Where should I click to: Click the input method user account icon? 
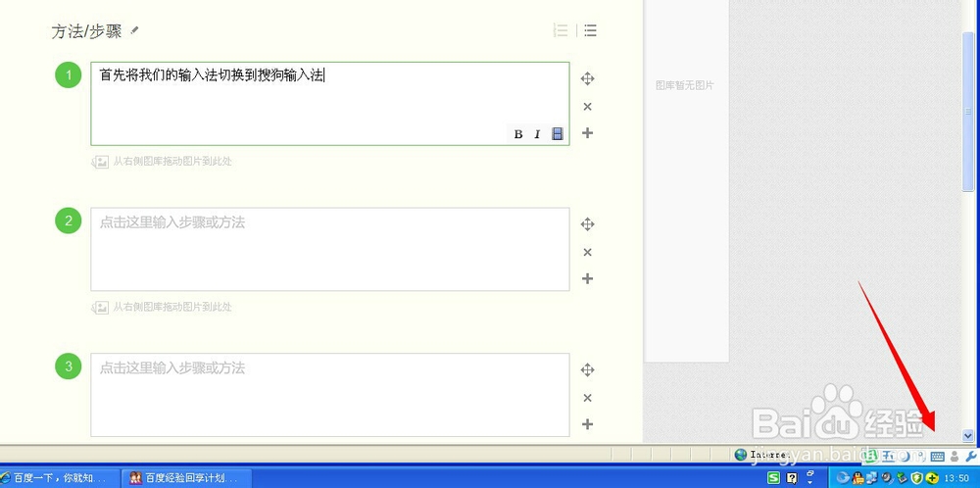(955, 457)
